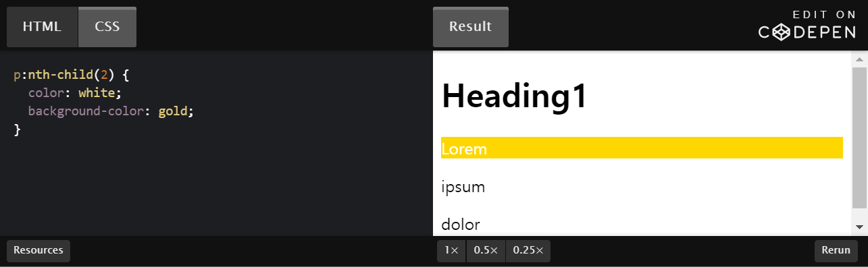Screen dimensions: 868x267
Task: Set preview zoom to 0.5×
Action: (486, 251)
